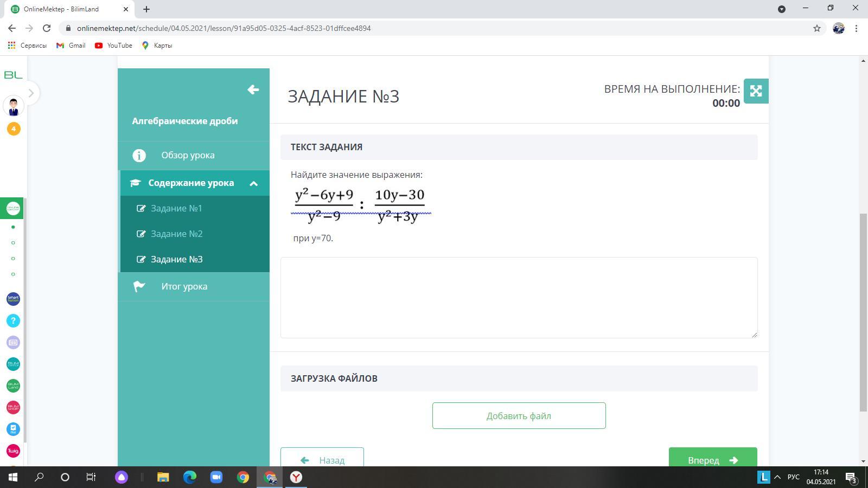Screen dimensions: 868x488
Task: Open Zoom from the Windows taskbar
Action: 216,477
